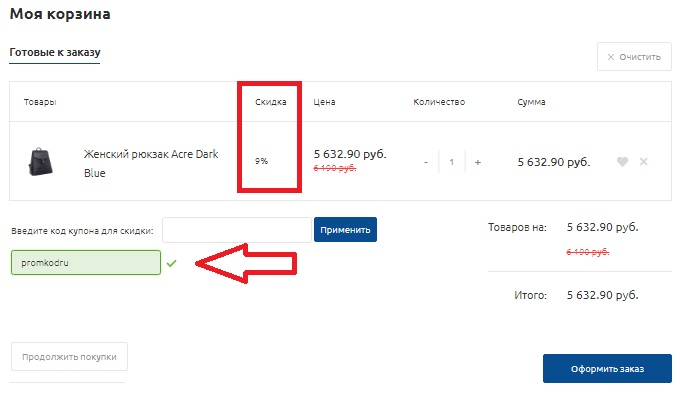Click the quantity value field
Screen dimensions: 680x400
(451, 162)
